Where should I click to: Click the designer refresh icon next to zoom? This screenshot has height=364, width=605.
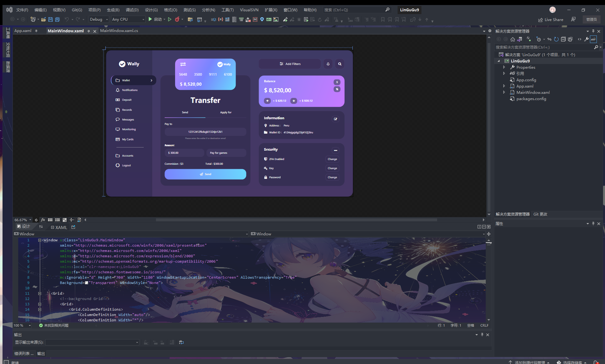pyautogui.click(x=36, y=220)
